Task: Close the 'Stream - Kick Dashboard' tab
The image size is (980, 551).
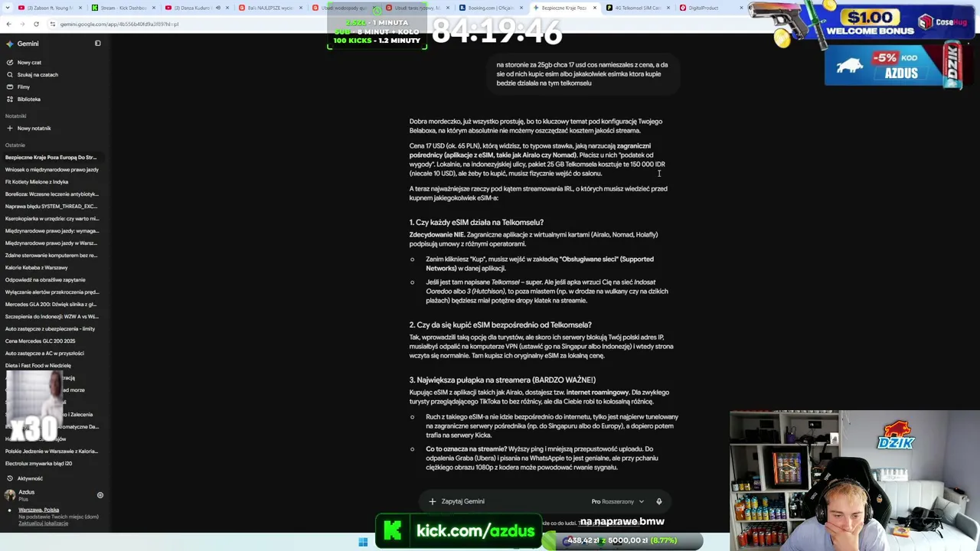Action: tap(152, 8)
